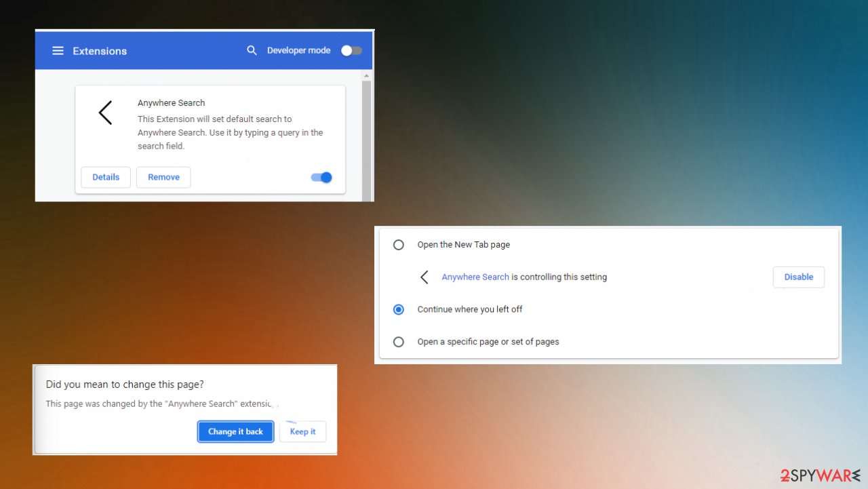Click the search magnifier in Extensions header
868x489 pixels.
point(252,51)
